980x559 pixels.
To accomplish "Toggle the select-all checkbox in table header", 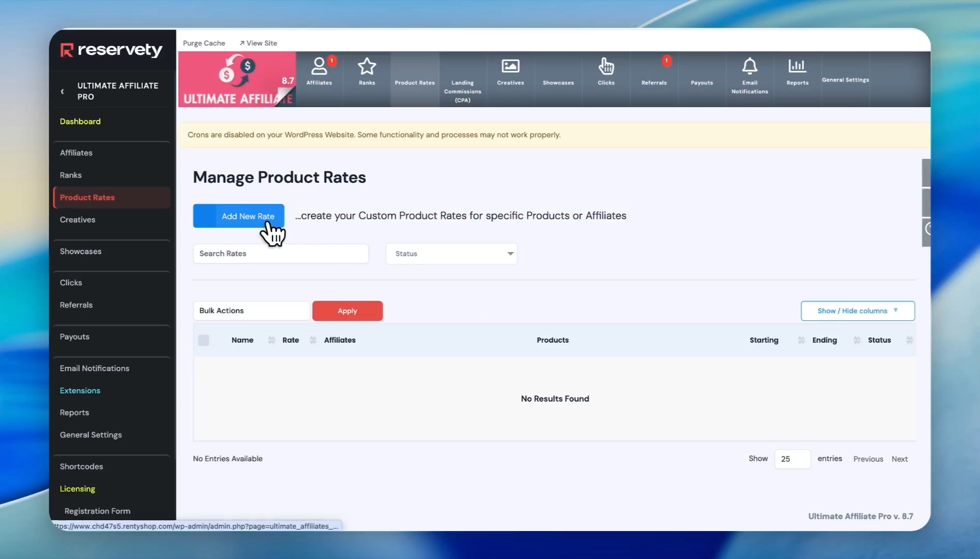I will (204, 340).
